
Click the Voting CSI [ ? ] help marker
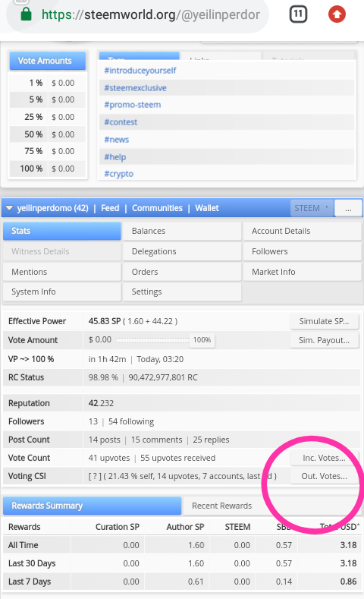tap(95, 476)
